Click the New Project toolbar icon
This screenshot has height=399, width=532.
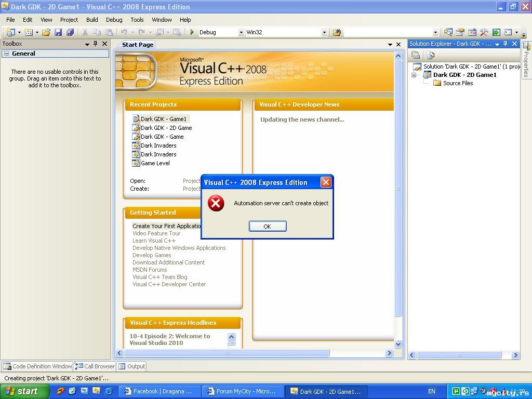11,32
